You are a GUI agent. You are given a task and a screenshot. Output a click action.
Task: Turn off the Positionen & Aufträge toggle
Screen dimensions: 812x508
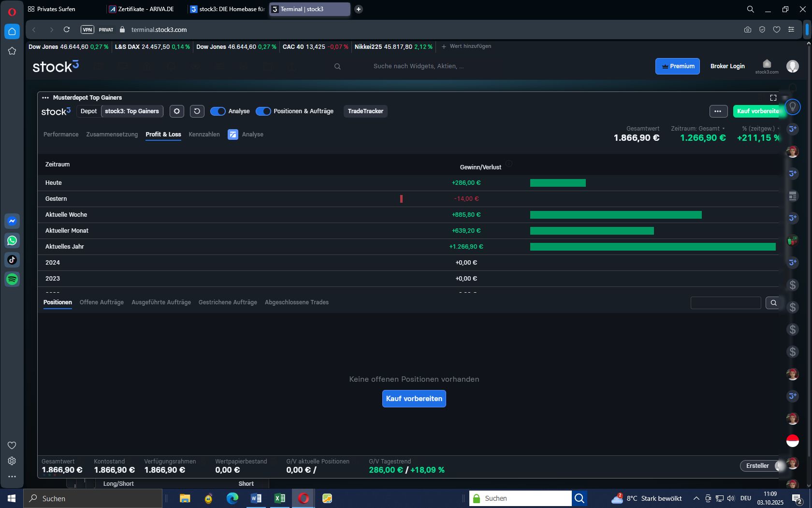click(x=263, y=111)
